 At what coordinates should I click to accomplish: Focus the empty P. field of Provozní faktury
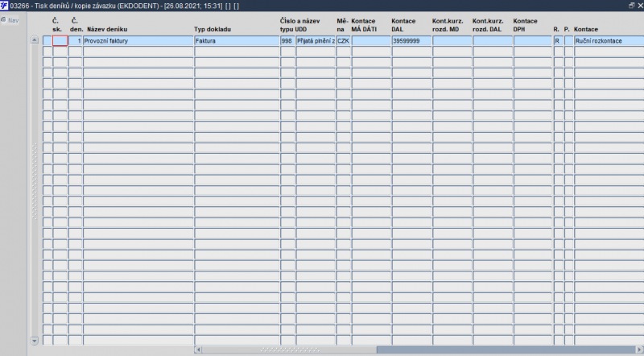coord(569,41)
